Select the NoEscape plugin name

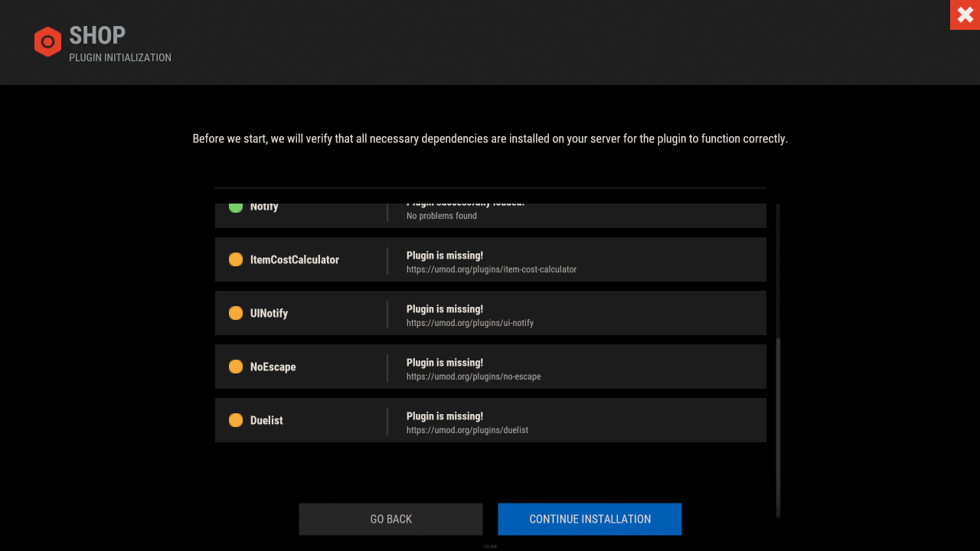(273, 367)
